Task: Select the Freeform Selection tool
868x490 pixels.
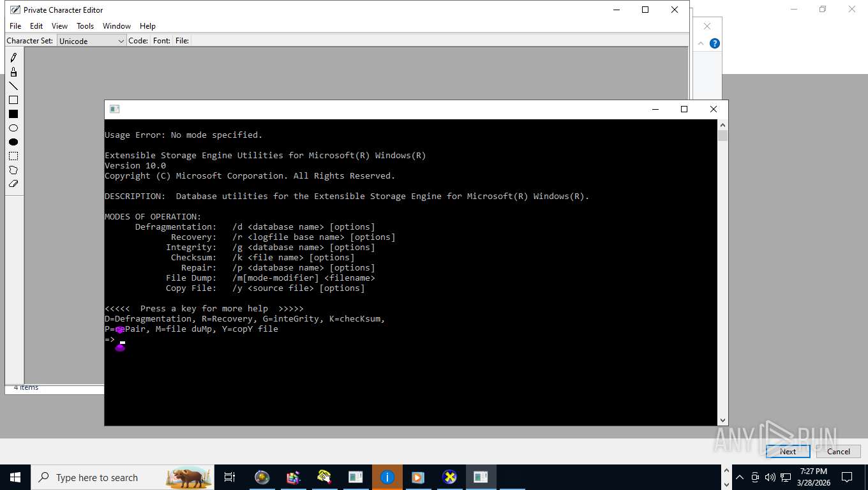Action: coord(13,170)
